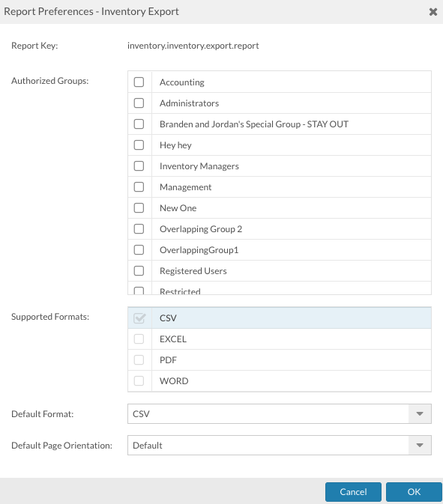The height and width of the screenshot is (504, 443).
Task: Toggle the CSV supported format checkbox
Action: (x=139, y=318)
